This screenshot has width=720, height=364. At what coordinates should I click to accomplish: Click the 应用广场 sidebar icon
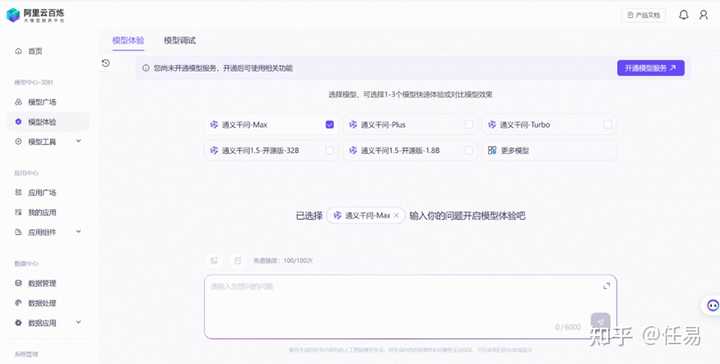click(18, 192)
